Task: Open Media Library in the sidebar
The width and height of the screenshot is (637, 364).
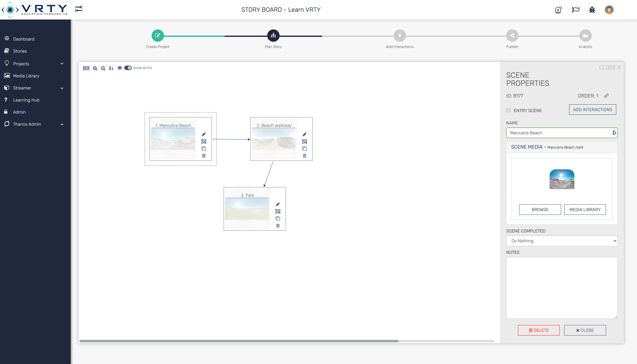Action: pos(26,76)
